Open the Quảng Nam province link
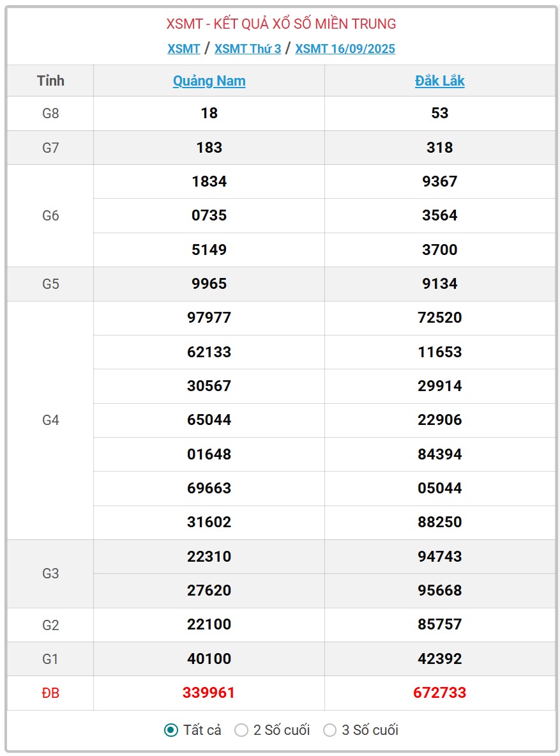 click(x=209, y=81)
